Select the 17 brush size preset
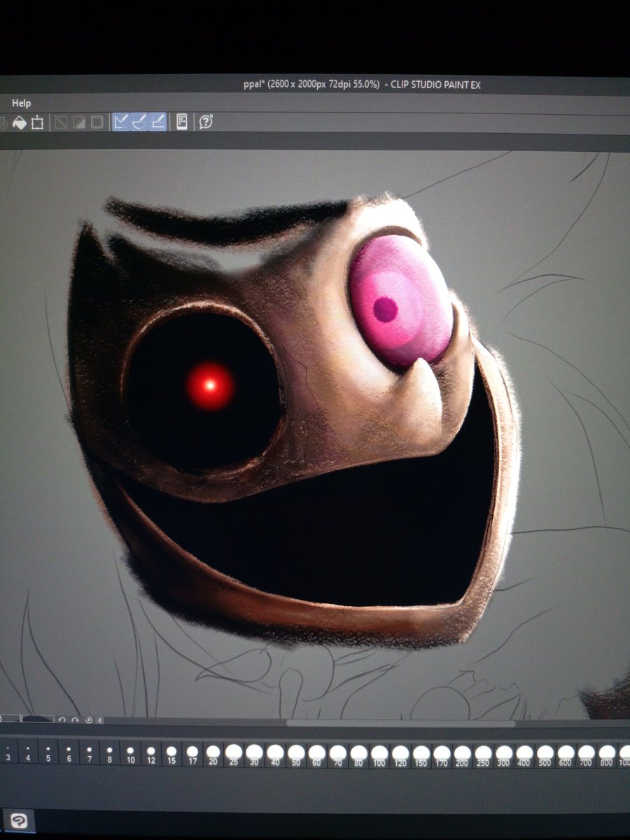Viewport: 630px width, 840px height. pos(192,752)
